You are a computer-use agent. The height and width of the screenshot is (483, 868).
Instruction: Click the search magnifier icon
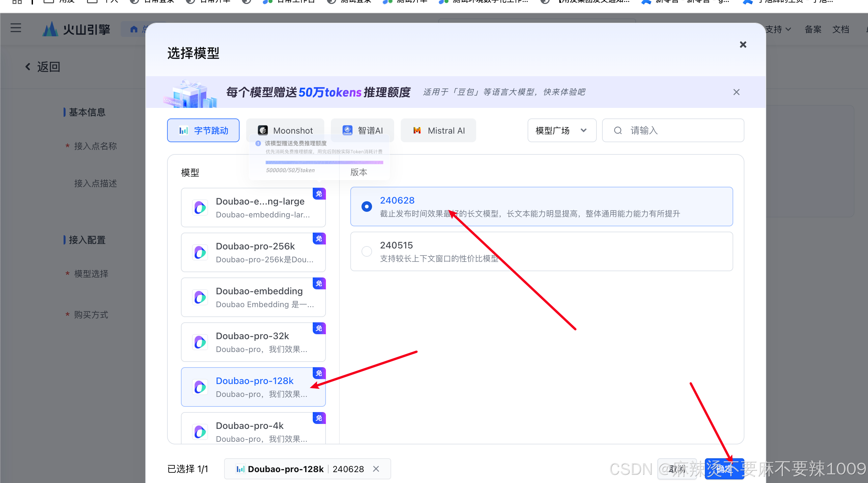(618, 131)
